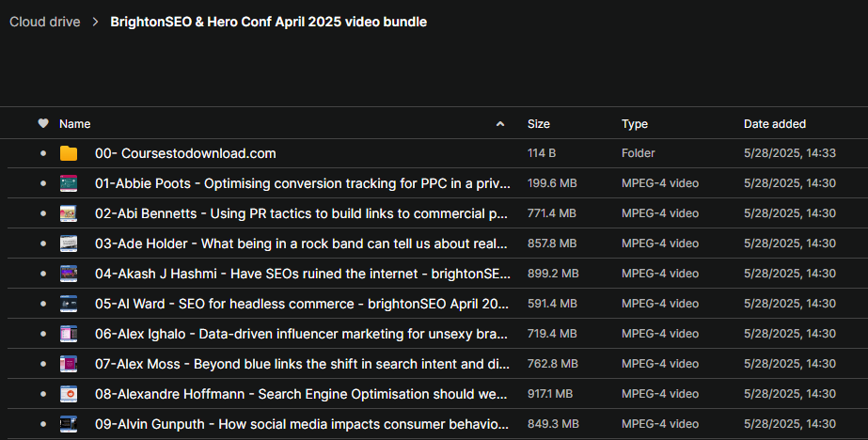Open 06-Alex Ighalo - Data-driven influencer marketing file

click(x=301, y=334)
